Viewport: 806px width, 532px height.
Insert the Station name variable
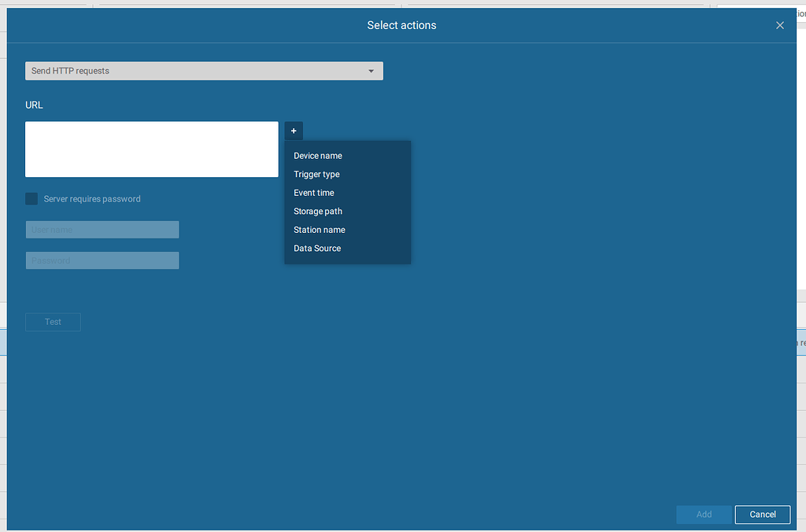click(x=319, y=229)
